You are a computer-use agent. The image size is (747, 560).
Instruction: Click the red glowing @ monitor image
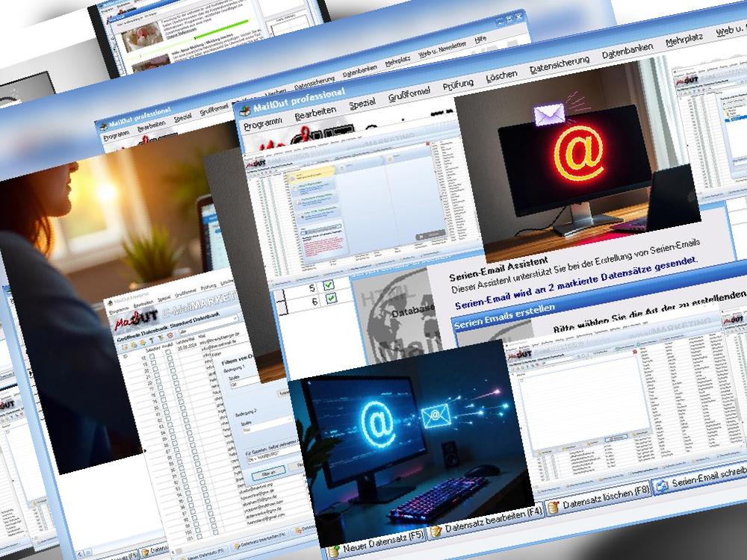click(x=578, y=161)
